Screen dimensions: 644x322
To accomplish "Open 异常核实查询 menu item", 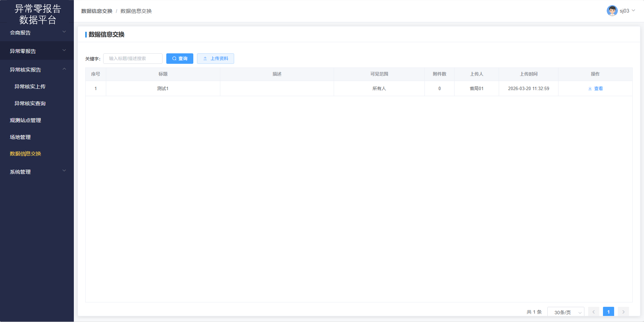I will (30, 103).
